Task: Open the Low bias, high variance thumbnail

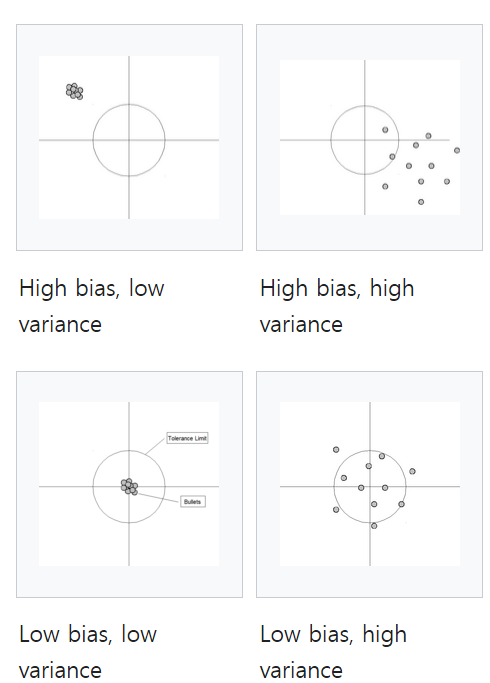Action: (369, 484)
